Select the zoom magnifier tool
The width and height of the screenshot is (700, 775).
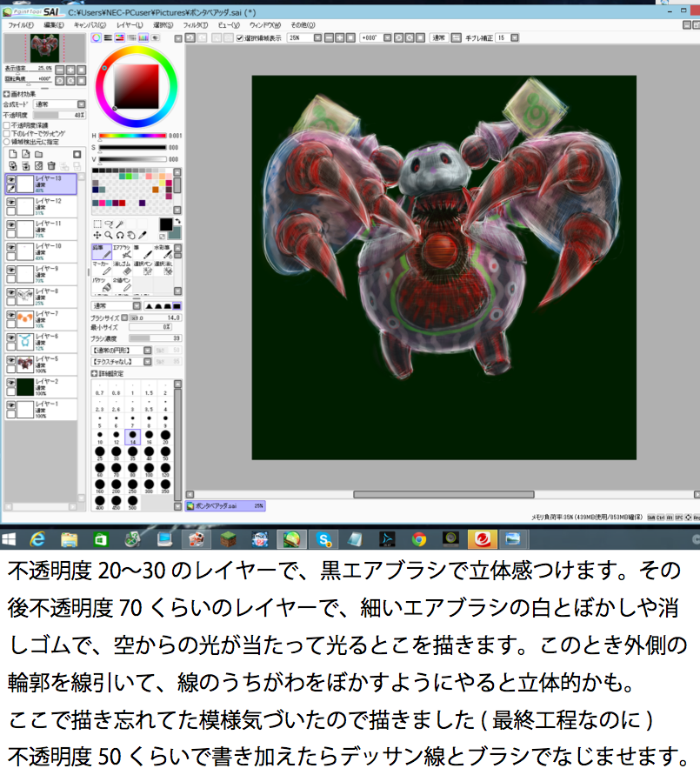point(109,235)
